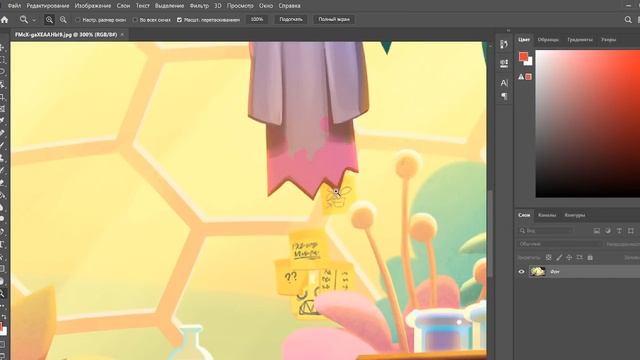Select the Move tool in toolbar
Image resolution: width=640 pixels, height=360 pixels.
(x=2, y=48)
